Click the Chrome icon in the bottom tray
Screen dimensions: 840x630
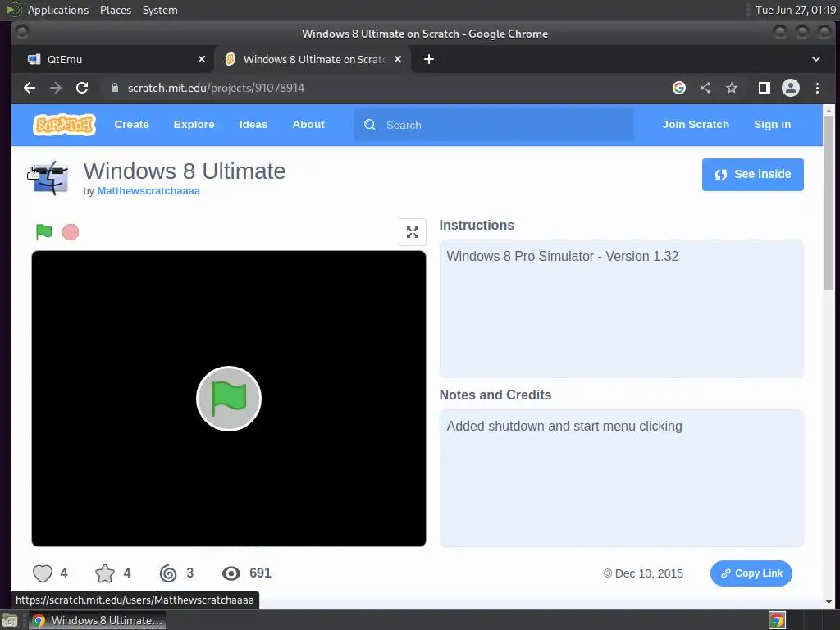777,620
